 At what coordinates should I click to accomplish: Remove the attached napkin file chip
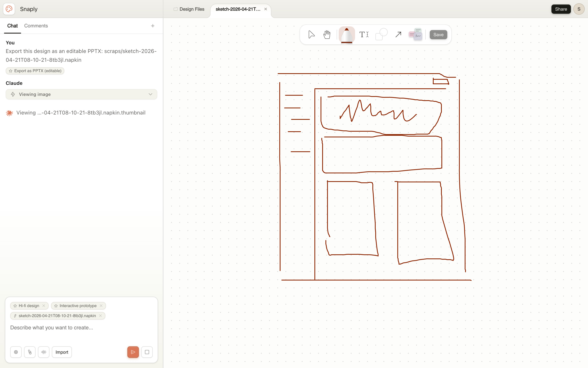point(100,316)
